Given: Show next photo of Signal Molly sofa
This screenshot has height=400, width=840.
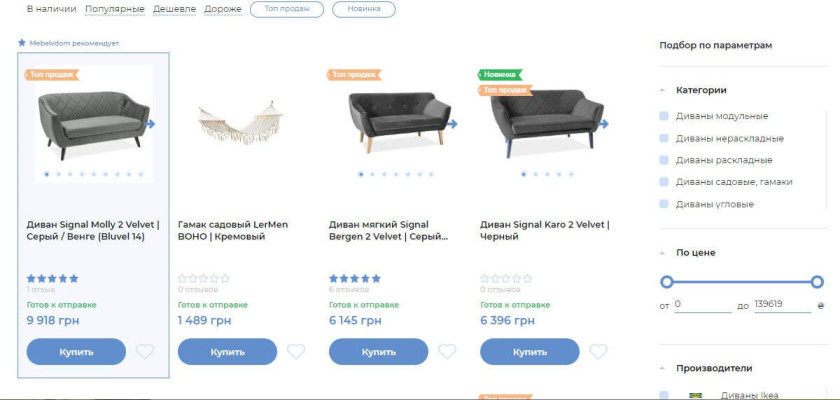Looking at the screenshot, I should point(151,124).
